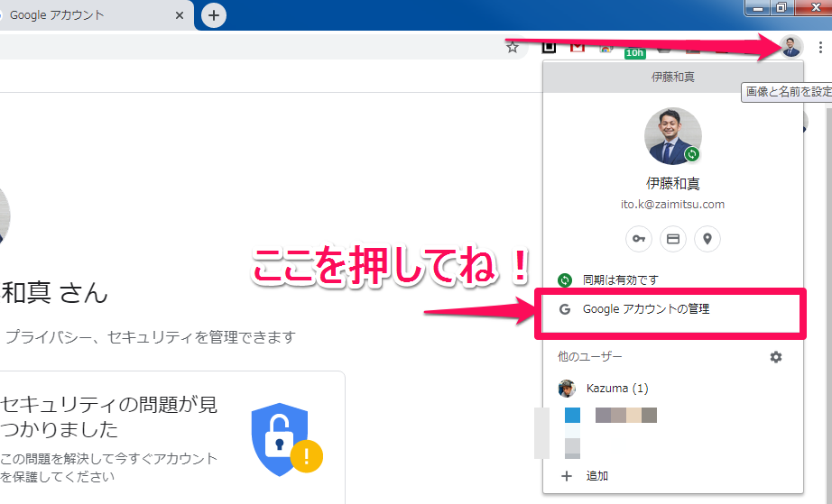Click the 和真 さん greeting text
Image resolution: width=832 pixels, height=504 pixels.
click(54, 292)
